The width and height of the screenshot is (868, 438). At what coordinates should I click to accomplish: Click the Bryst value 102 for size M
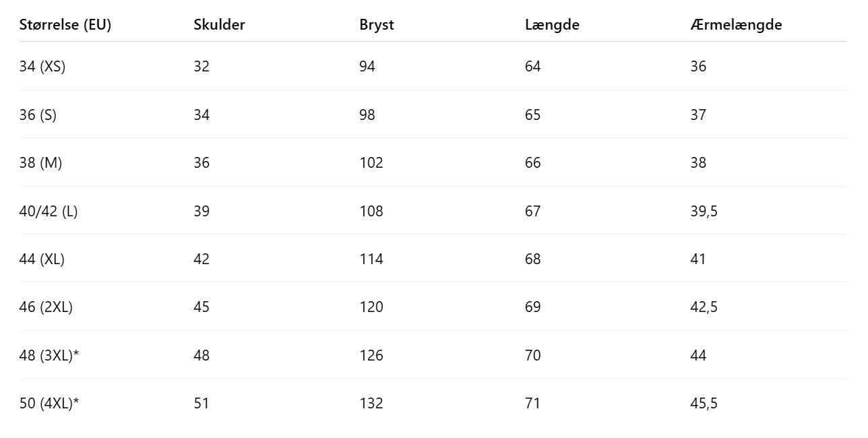(x=371, y=162)
